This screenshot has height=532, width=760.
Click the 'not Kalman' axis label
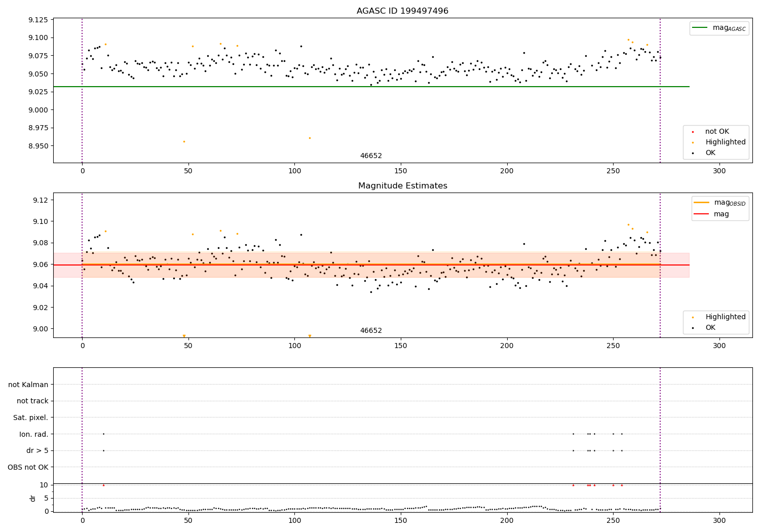[x=28, y=385]
